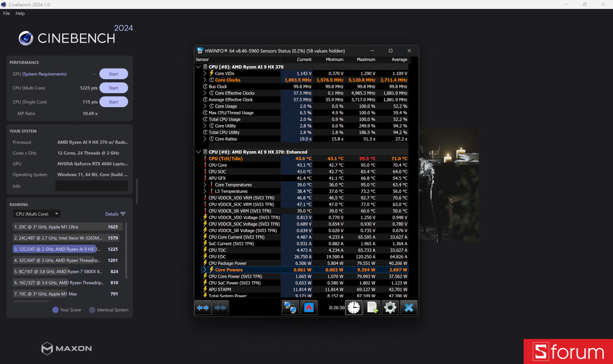Click chip icon of CPU Enhanced section header

point(205,152)
